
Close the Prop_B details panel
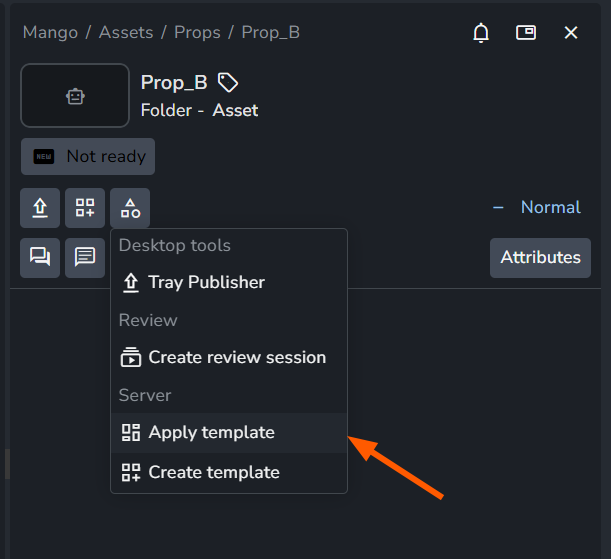click(571, 33)
